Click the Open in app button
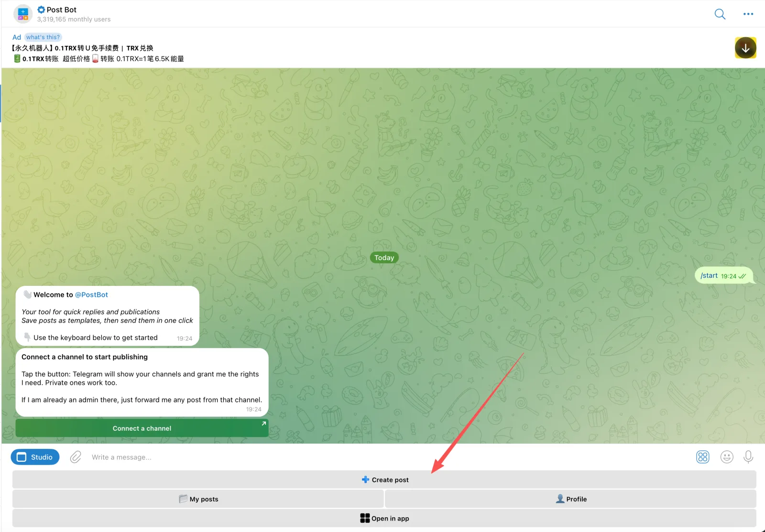Image resolution: width=765 pixels, height=532 pixels. (x=384, y=518)
